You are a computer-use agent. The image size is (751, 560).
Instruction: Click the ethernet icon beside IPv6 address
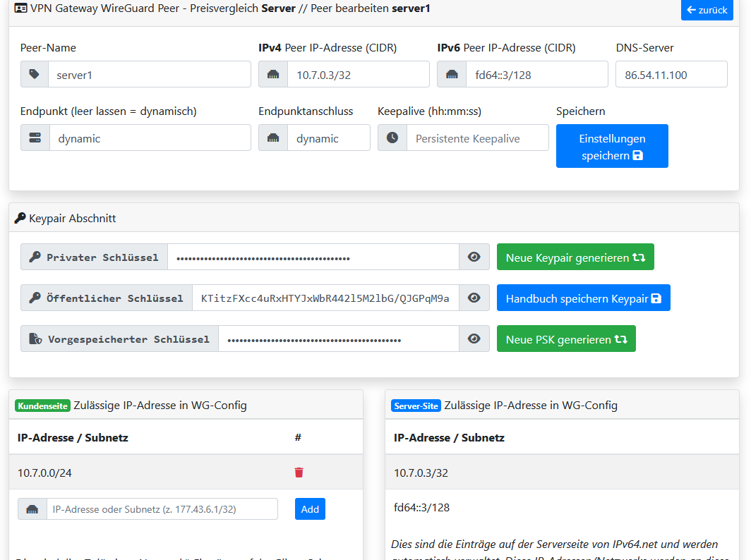point(452,74)
